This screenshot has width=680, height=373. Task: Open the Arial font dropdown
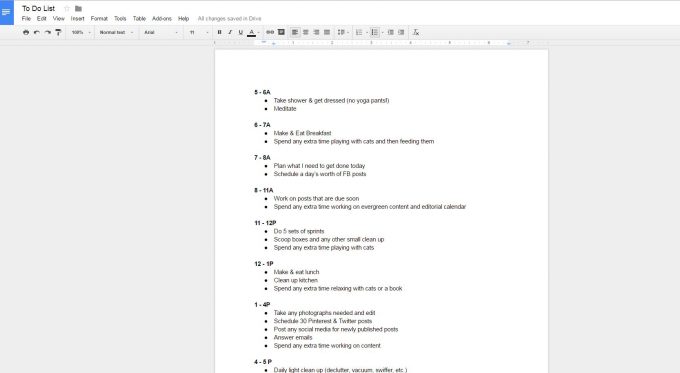pyautogui.click(x=161, y=32)
